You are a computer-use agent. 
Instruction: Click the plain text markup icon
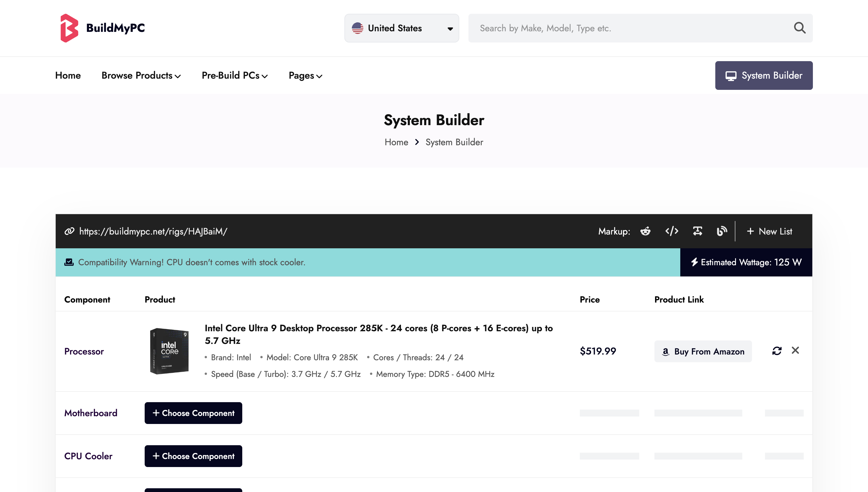[x=697, y=231]
